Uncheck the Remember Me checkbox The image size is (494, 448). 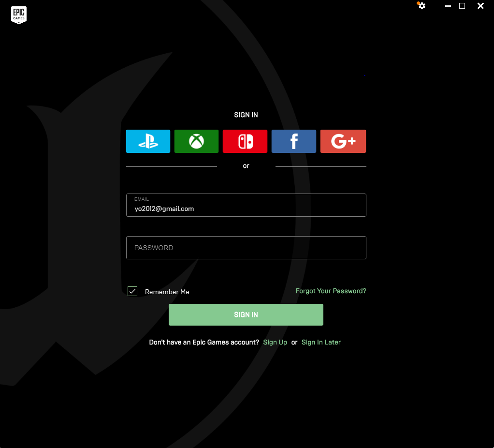pyautogui.click(x=132, y=291)
